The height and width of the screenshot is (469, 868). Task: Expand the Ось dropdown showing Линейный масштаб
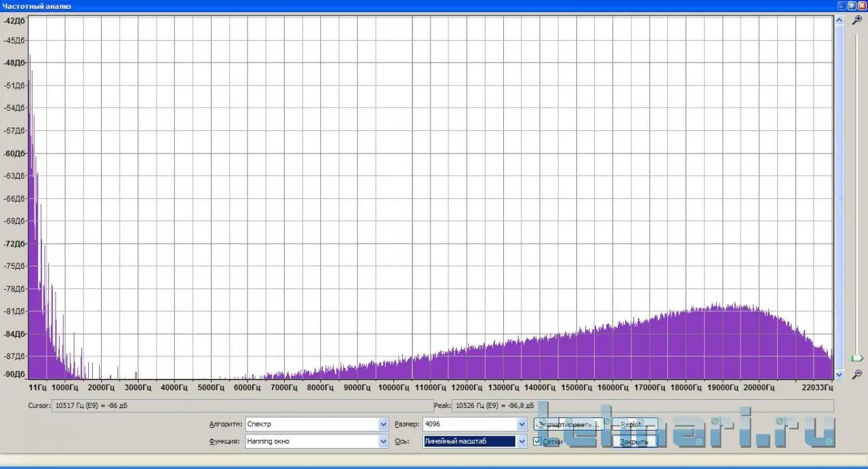click(521, 441)
